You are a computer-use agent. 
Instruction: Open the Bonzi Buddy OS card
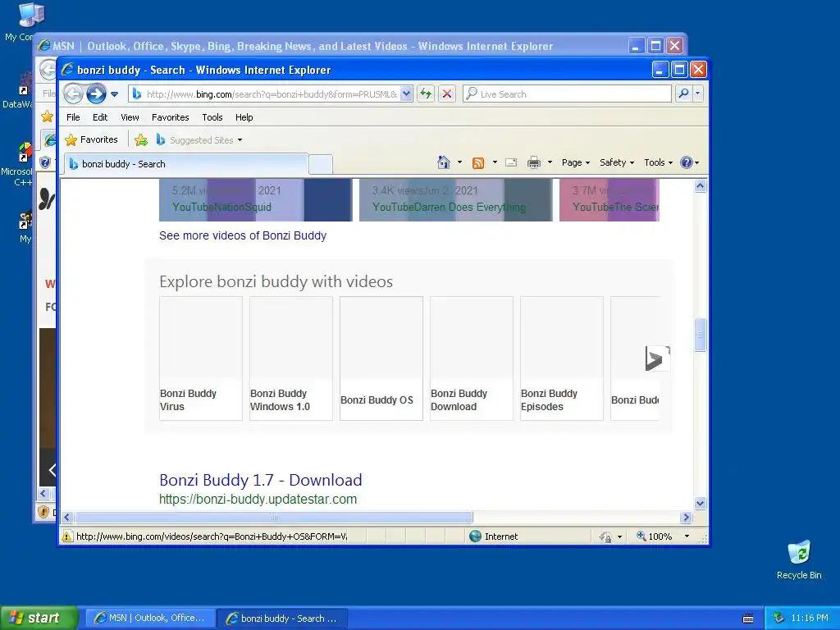[x=381, y=358]
